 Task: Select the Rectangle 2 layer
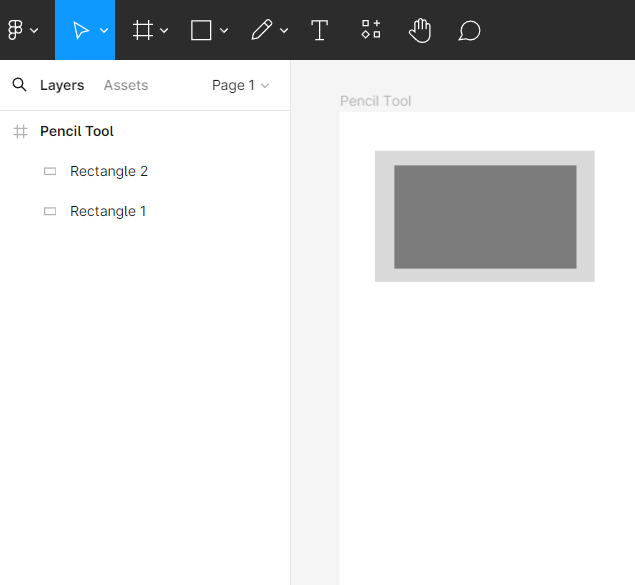pos(109,171)
